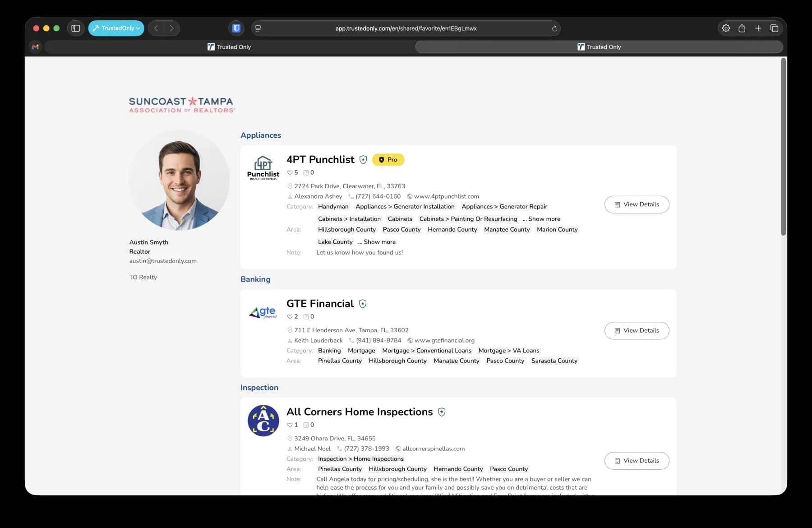The width and height of the screenshot is (812, 528).
Task: Show the tab overview
Action: [x=775, y=28]
